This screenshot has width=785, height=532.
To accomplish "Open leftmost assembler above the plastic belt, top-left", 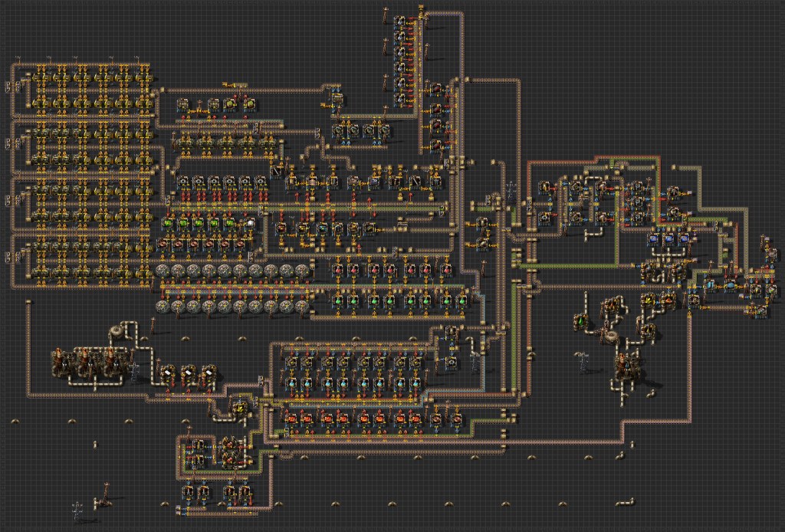I will (x=182, y=105).
